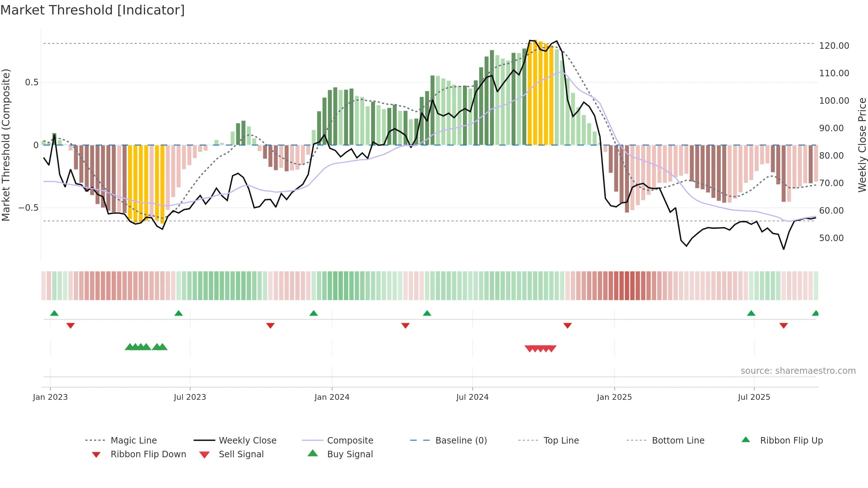
Task: Toggle the Buy Signal legend entry
Action: [340, 454]
